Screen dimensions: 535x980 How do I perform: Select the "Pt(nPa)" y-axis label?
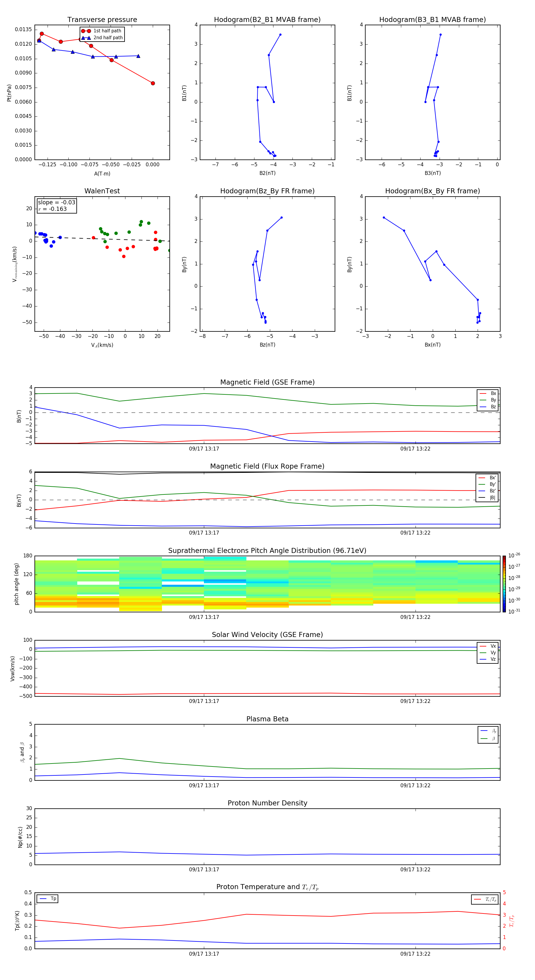[9, 93]
